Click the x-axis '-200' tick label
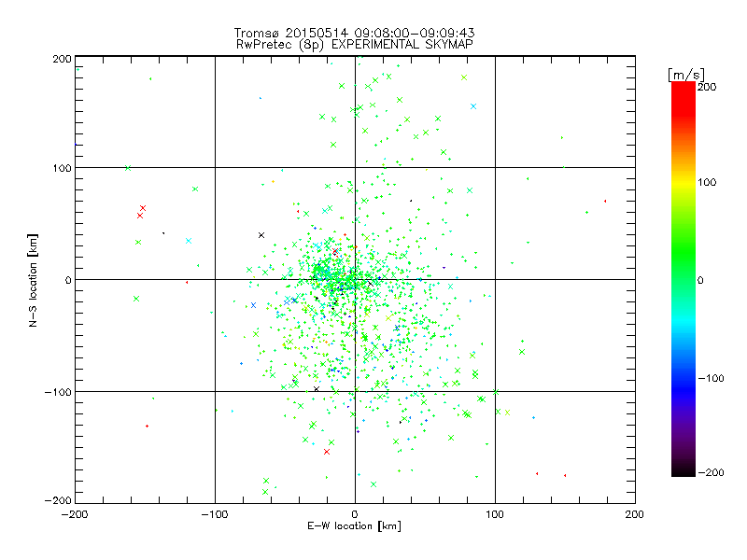 (75, 514)
